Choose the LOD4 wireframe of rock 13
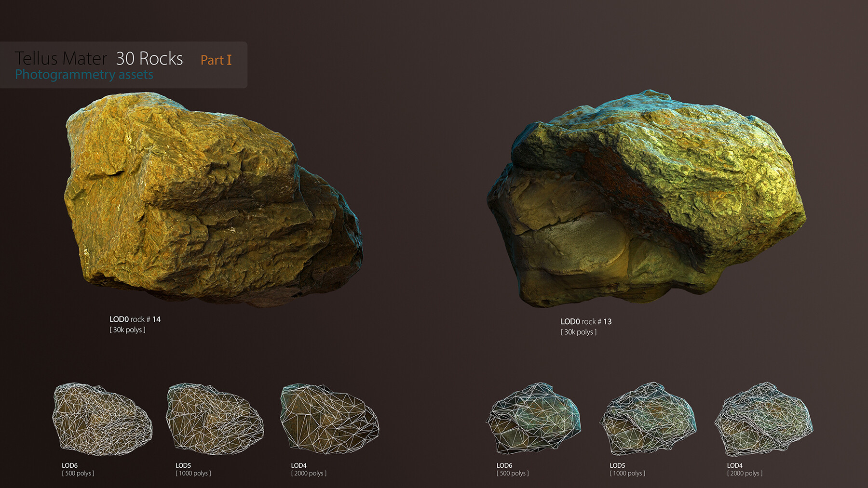Image resolution: width=868 pixels, height=488 pixels. pyautogui.click(x=764, y=419)
